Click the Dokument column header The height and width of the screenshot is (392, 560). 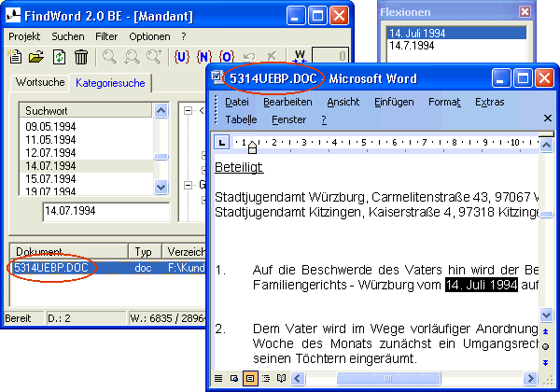[69, 251]
